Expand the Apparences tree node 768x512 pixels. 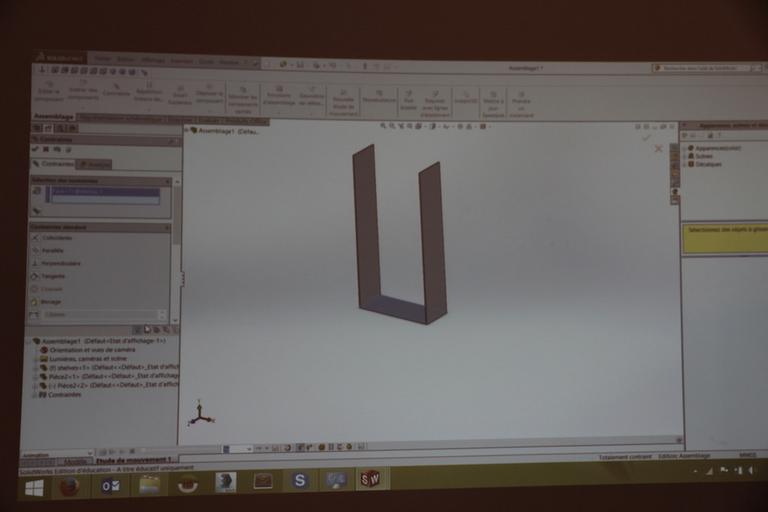[686, 148]
